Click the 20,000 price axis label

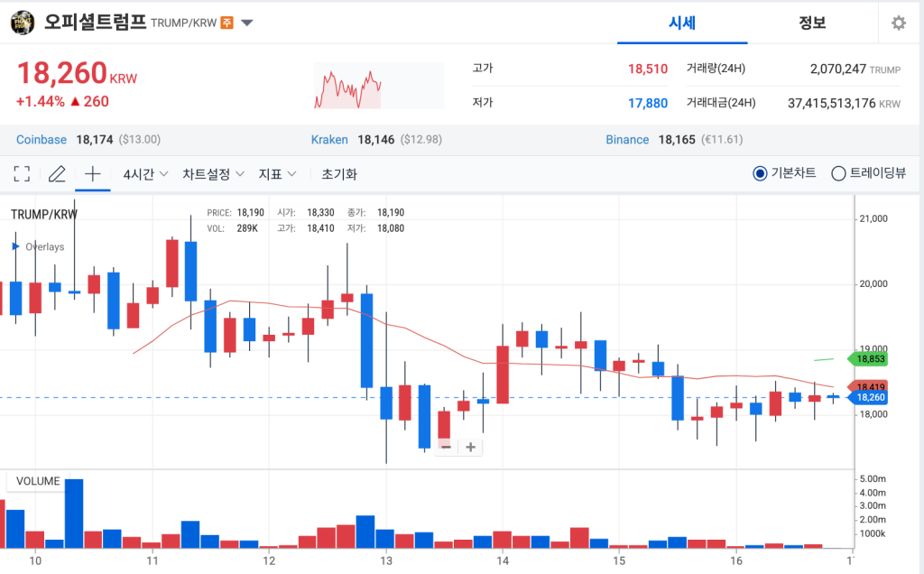point(873,284)
